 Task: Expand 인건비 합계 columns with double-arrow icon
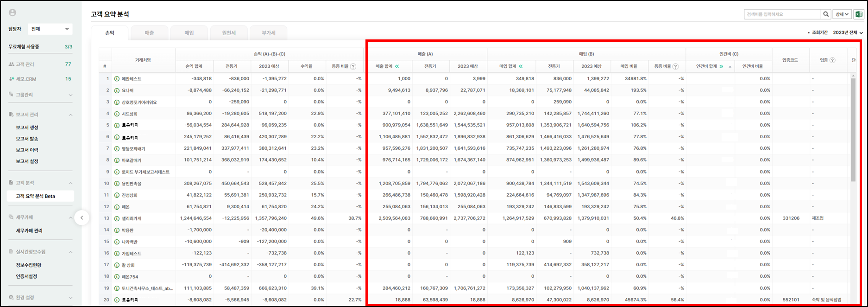(721, 66)
